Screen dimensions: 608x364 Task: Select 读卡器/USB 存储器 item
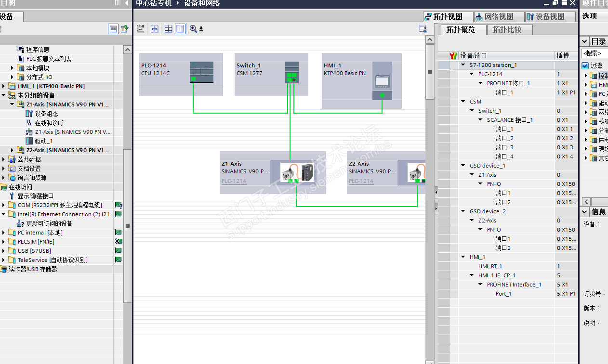(33, 269)
